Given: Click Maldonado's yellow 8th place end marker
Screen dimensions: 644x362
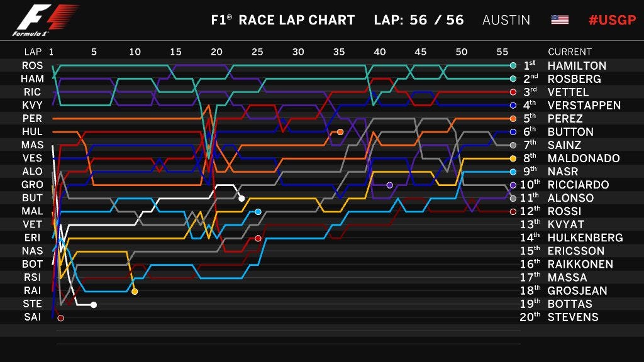Looking at the screenshot, I should 513,158.
